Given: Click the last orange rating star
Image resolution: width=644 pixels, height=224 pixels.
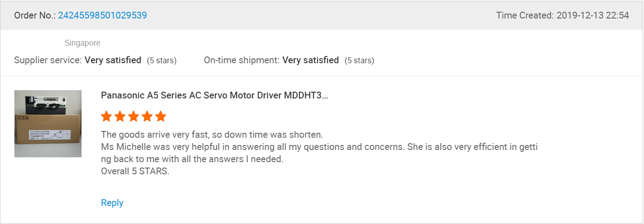Looking at the screenshot, I should tap(161, 117).
